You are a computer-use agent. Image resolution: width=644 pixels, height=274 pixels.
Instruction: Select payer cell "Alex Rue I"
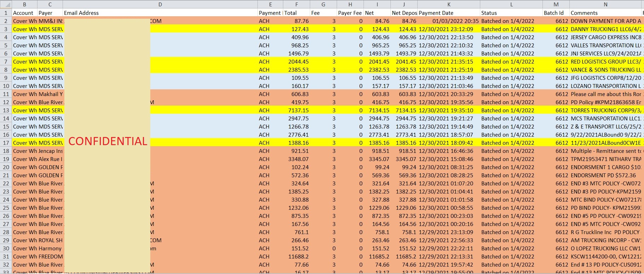click(50, 159)
